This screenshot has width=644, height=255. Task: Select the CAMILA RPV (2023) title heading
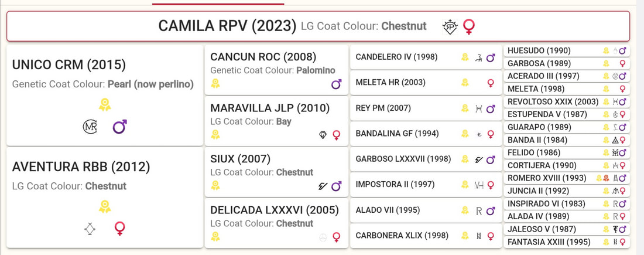(x=227, y=26)
